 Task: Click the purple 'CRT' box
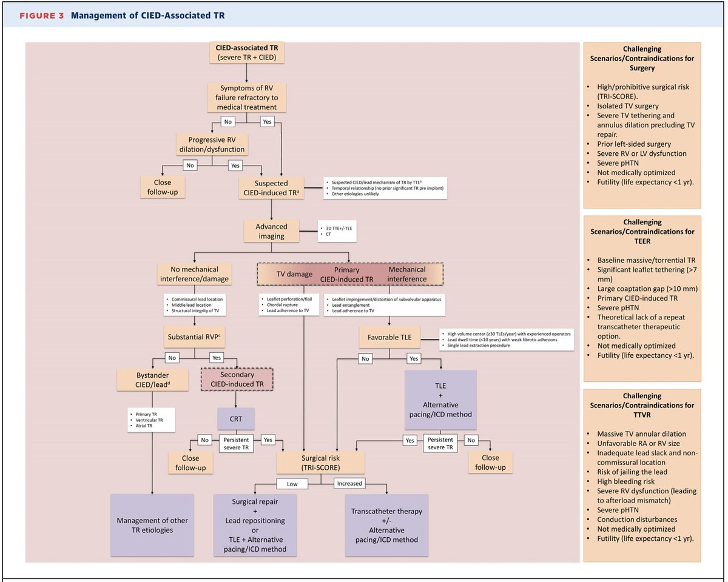pos(236,418)
